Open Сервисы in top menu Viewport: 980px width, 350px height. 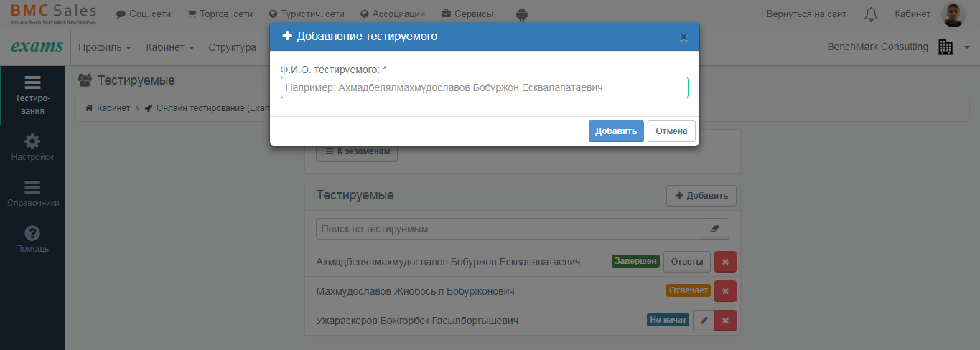(x=467, y=14)
